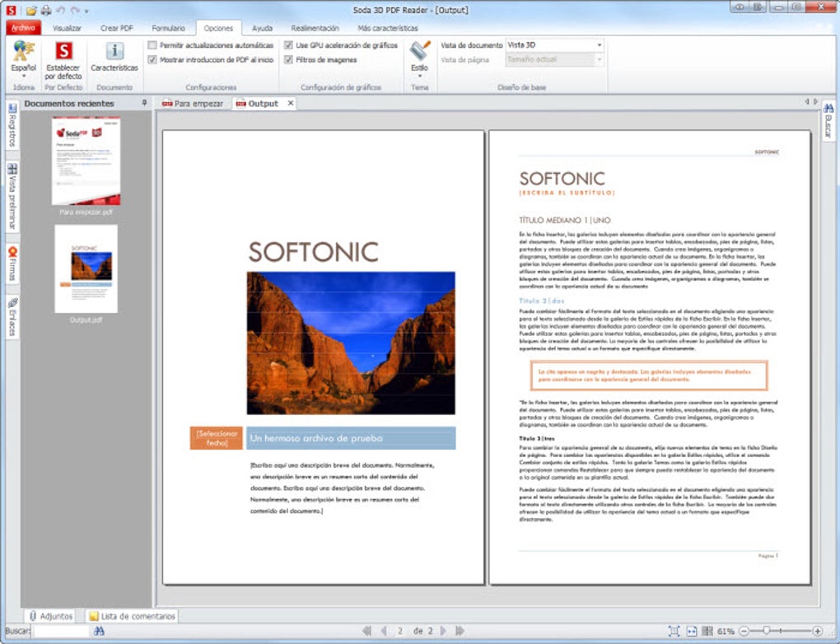Viewport: 840px width, 644px height.
Task: Open the Estilo theme dropdown
Action: pyautogui.click(x=419, y=59)
